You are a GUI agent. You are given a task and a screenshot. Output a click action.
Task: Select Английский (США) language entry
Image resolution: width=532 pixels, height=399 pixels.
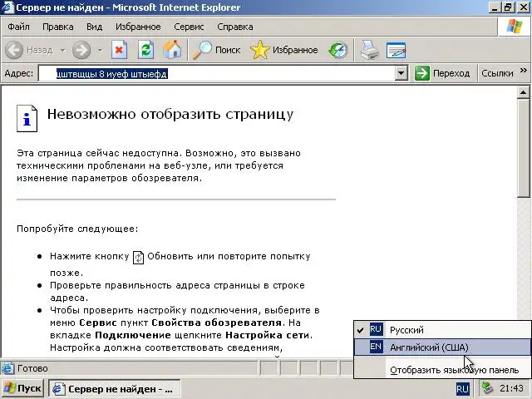point(442,347)
